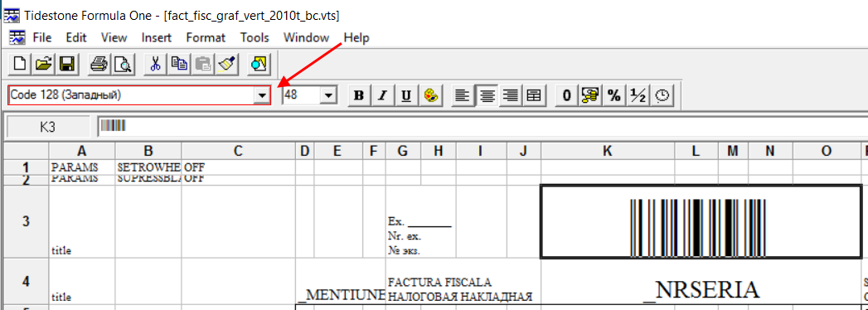The image size is (868, 310).
Task: Select the barcode cell K3
Action: (x=701, y=221)
